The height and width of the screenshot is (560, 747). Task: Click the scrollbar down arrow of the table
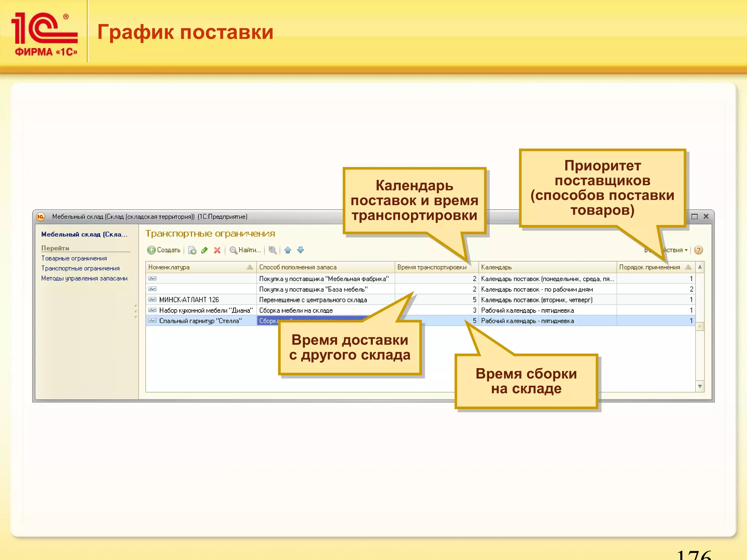coord(700,386)
